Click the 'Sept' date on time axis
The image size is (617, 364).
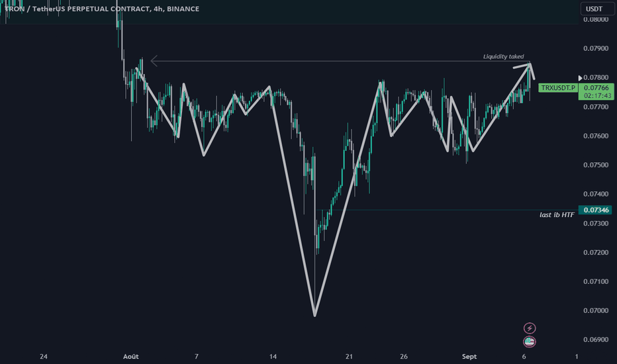point(469,357)
